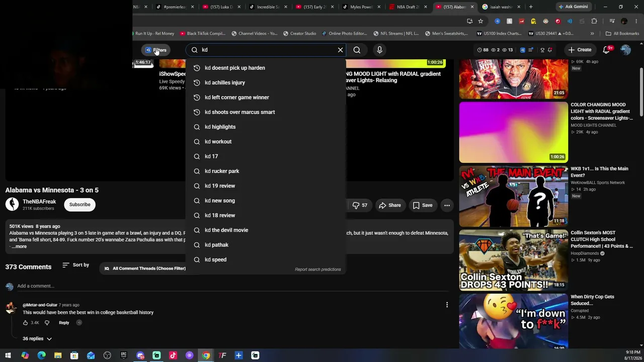Click "Report search predictions" link
This screenshot has height=362, width=644.
[318, 269]
